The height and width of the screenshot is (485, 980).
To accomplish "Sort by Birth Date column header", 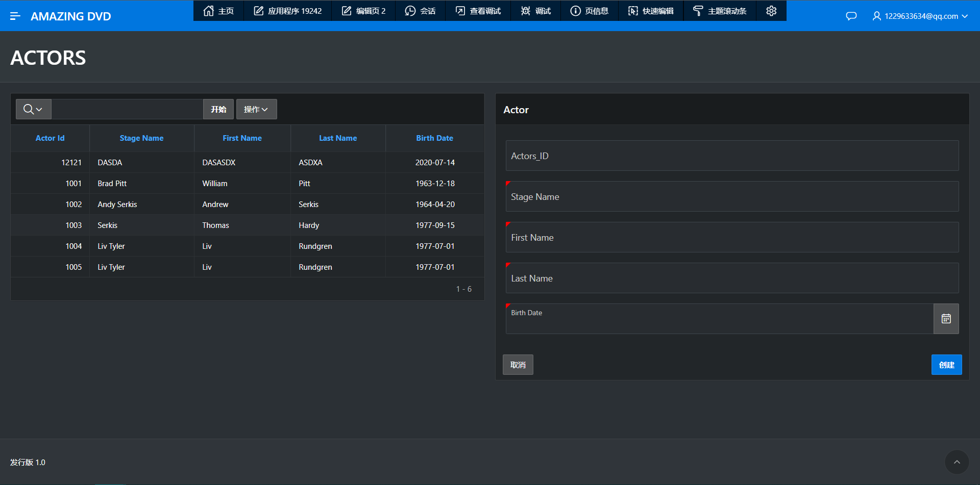I will click(434, 138).
